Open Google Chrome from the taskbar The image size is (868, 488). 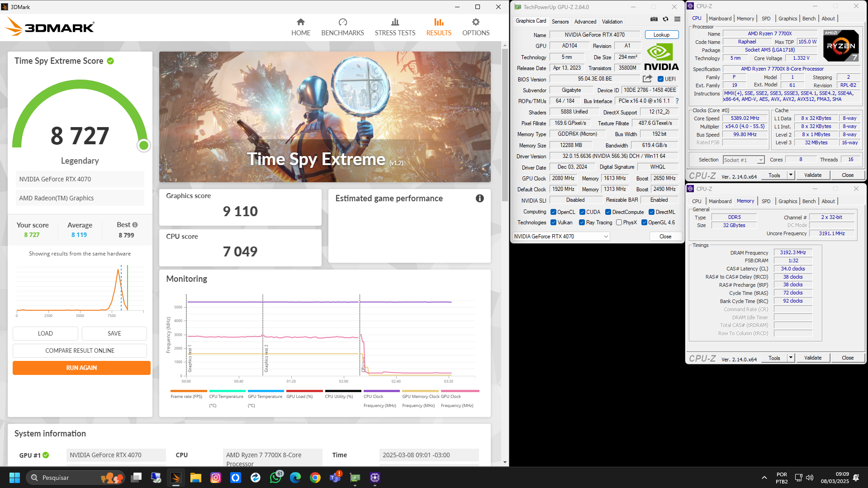pyautogui.click(x=315, y=478)
